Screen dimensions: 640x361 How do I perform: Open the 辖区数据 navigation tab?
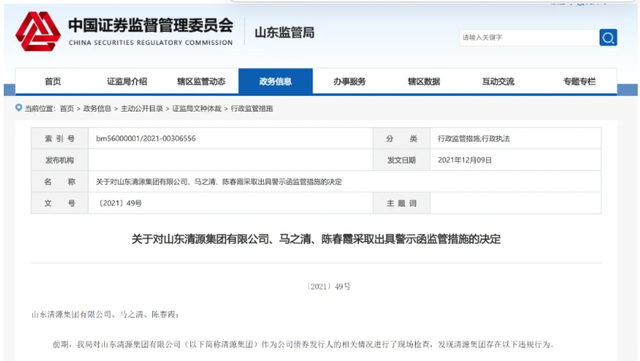(x=424, y=81)
